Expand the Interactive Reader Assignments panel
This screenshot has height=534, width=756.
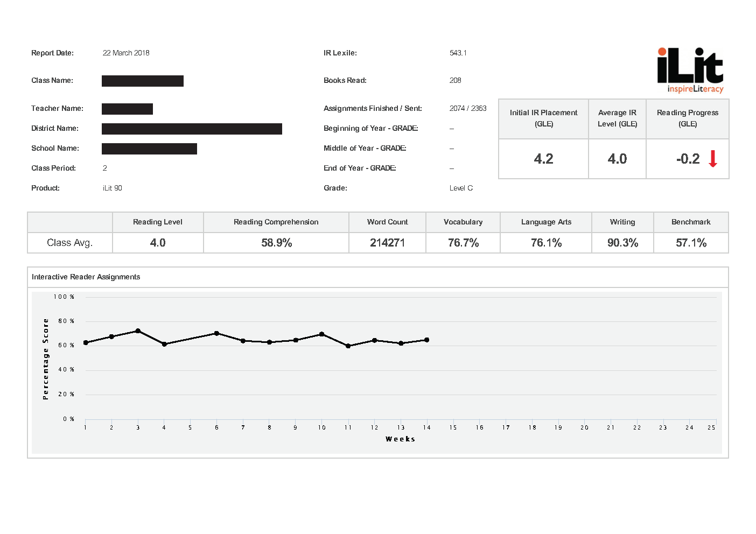pos(86,277)
